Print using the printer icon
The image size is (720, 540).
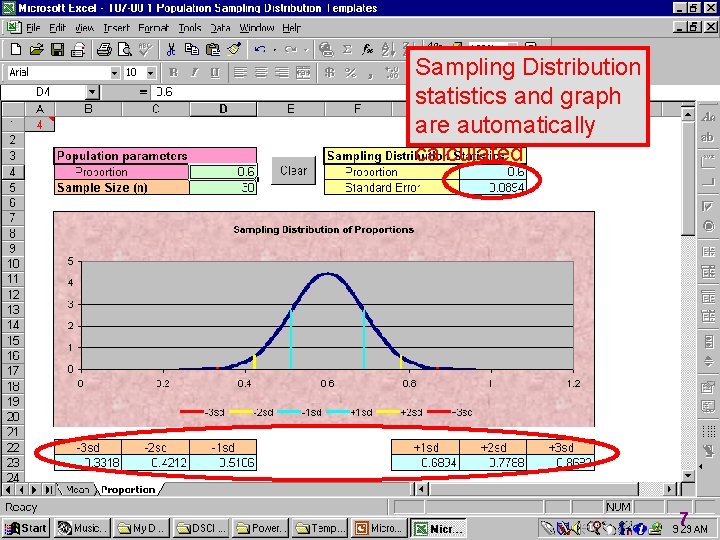pyautogui.click(x=104, y=49)
